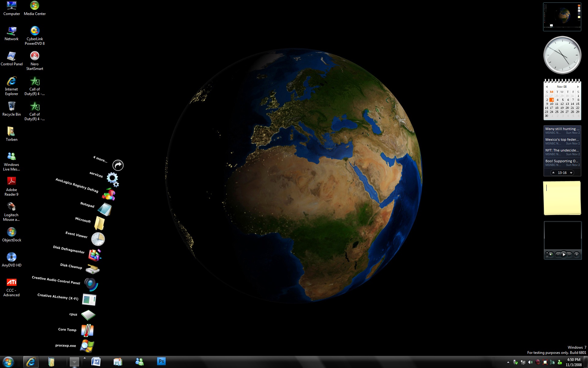The height and width of the screenshot is (368, 588).
Task: Open AnyDVD HD desktop icon
Action: click(x=12, y=259)
